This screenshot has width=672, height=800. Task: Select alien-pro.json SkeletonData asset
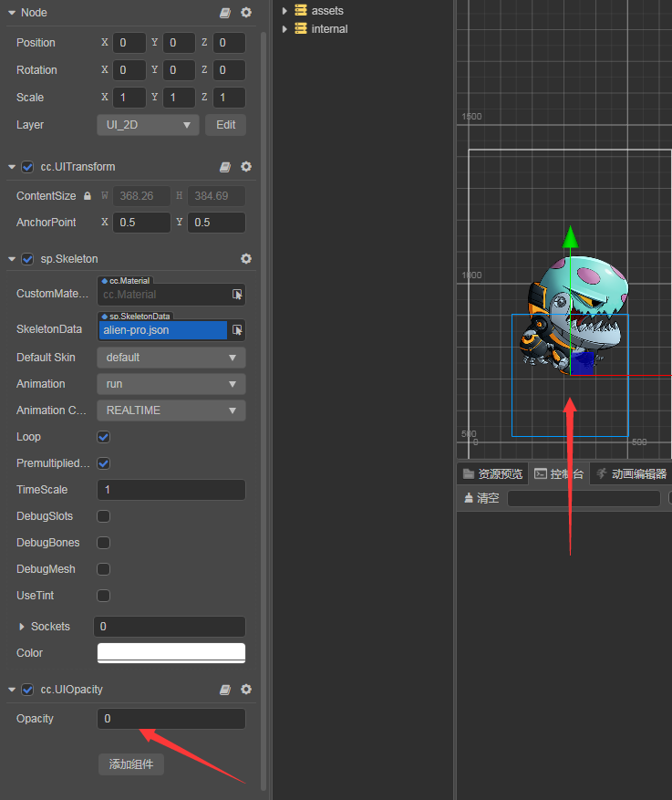pos(162,330)
